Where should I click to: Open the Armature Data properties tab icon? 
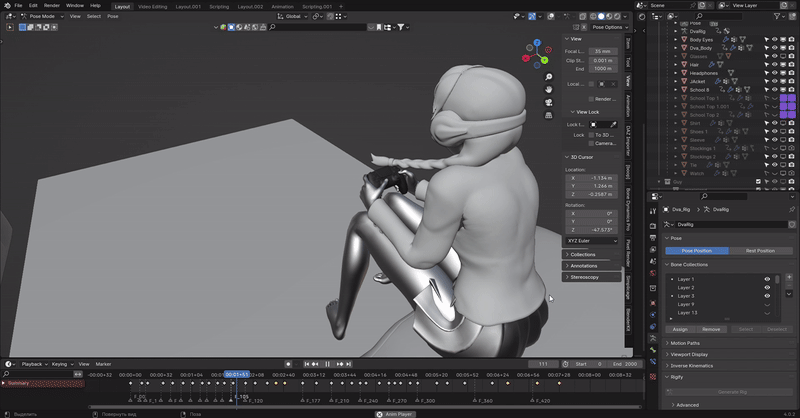click(x=653, y=338)
